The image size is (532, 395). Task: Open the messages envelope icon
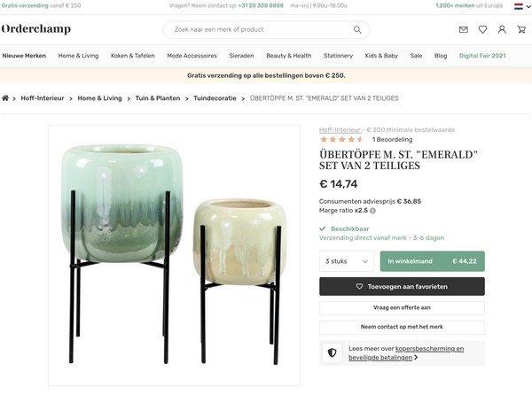tap(463, 30)
